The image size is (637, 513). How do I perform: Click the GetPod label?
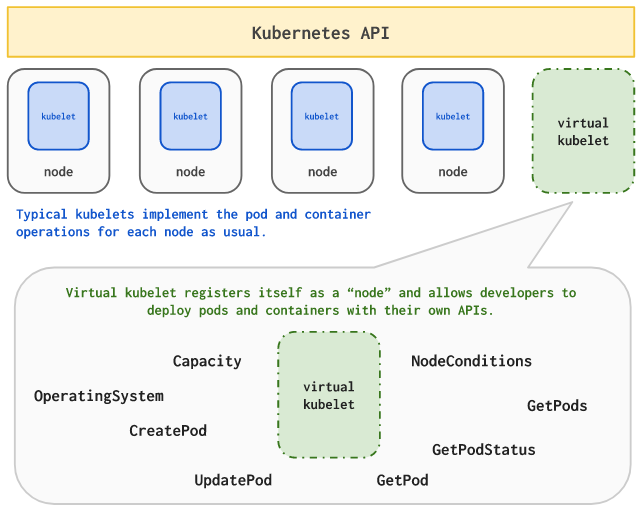(402, 481)
